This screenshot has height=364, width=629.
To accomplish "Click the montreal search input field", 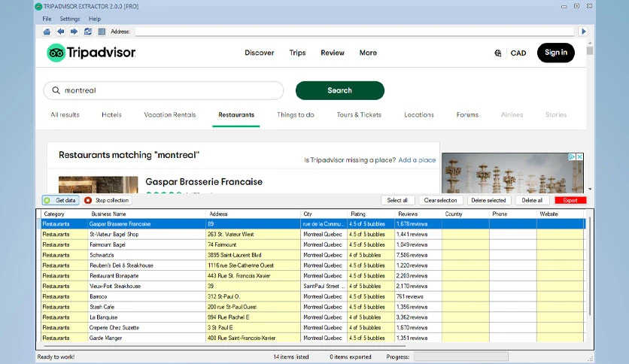I will click(163, 90).
